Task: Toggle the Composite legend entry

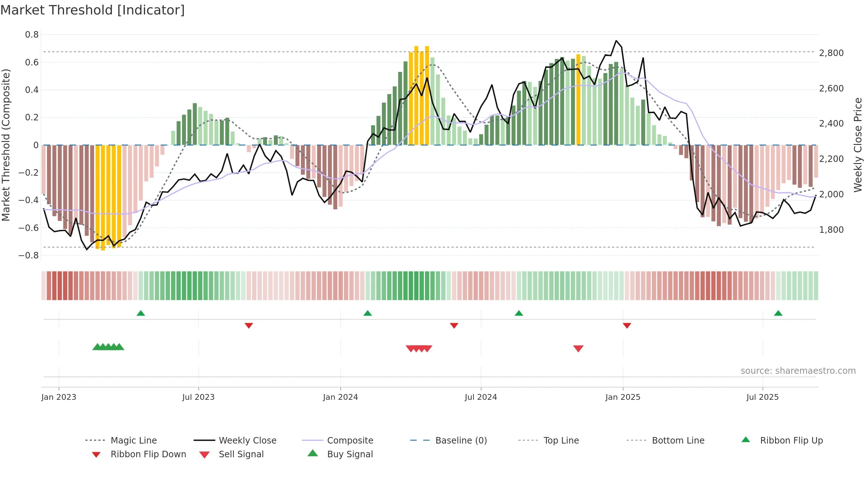Action: pos(337,440)
